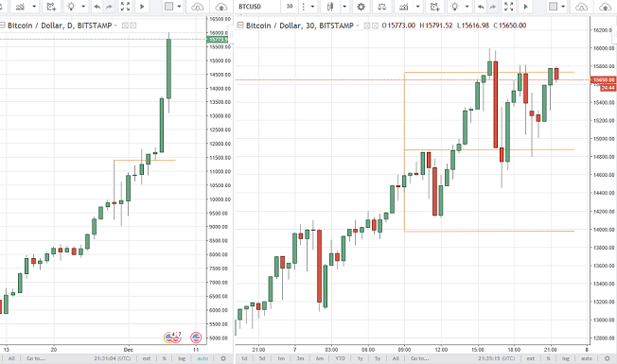The height and width of the screenshot is (364, 617).
Task: Expand lightbulb dropdown arrow on left daily chart
Action: (83, 7)
